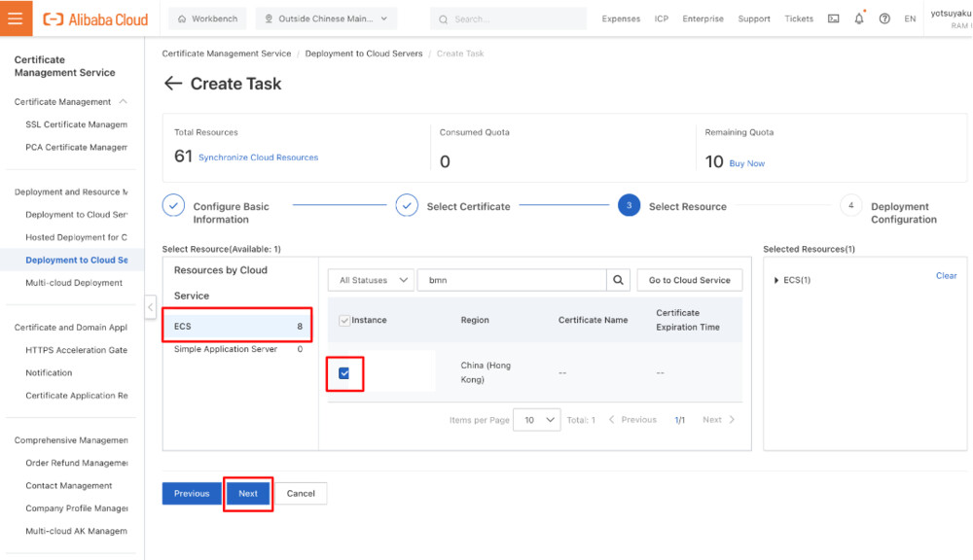Toggle the select-all Instance header checkbox
The width and height of the screenshot is (973, 560).
(344, 320)
